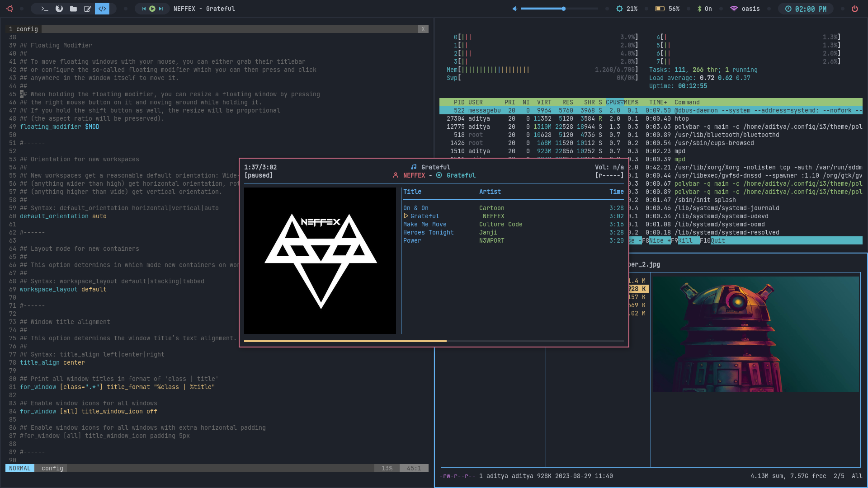
Task: Toggle Bluetooth On indicator
Action: pyautogui.click(x=704, y=9)
